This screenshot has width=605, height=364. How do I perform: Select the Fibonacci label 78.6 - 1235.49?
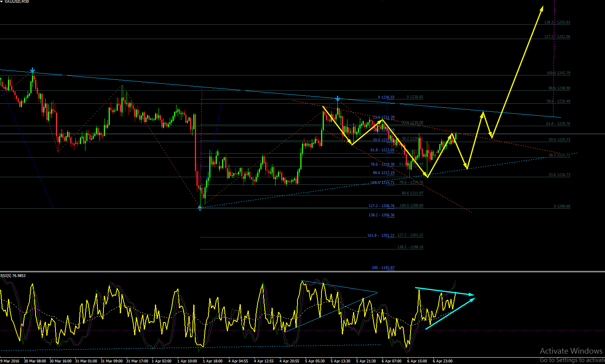point(558,101)
